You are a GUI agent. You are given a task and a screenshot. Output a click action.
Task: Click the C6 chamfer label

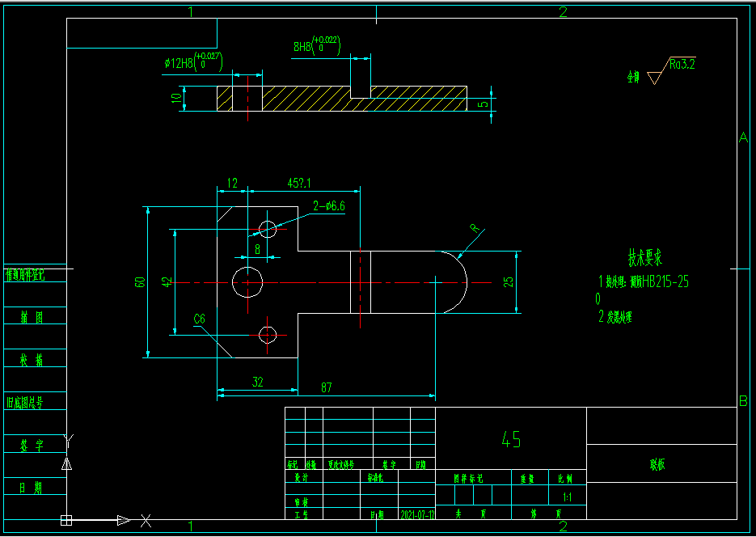pyautogui.click(x=199, y=319)
